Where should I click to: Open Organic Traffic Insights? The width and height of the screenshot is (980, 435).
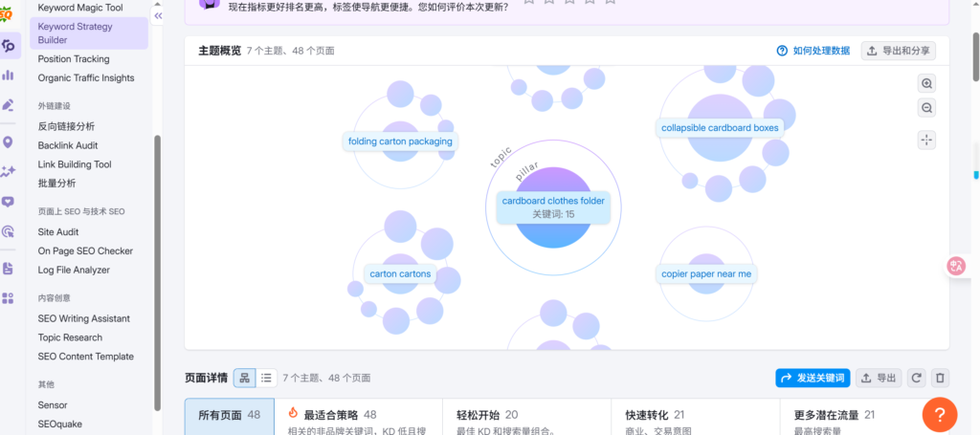[85, 78]
